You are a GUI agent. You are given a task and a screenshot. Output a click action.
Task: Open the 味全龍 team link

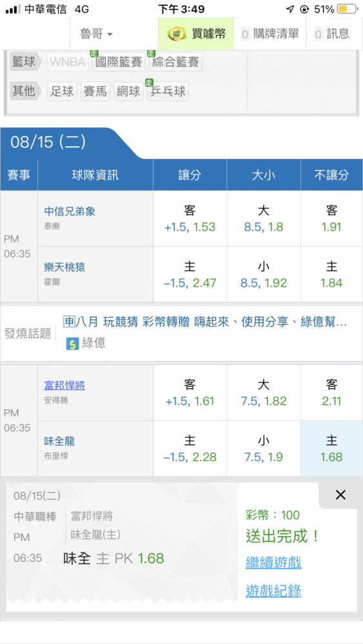click(x=59, y=441)
